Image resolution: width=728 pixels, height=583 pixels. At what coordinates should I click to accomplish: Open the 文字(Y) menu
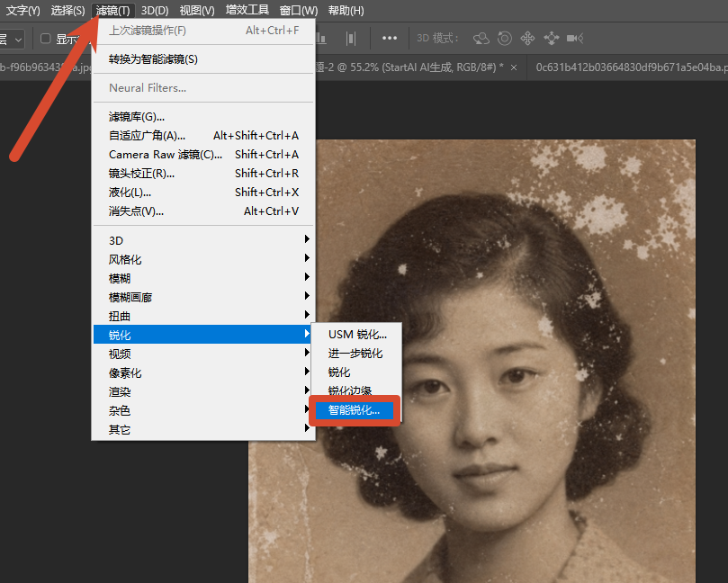tap(22, 10)
